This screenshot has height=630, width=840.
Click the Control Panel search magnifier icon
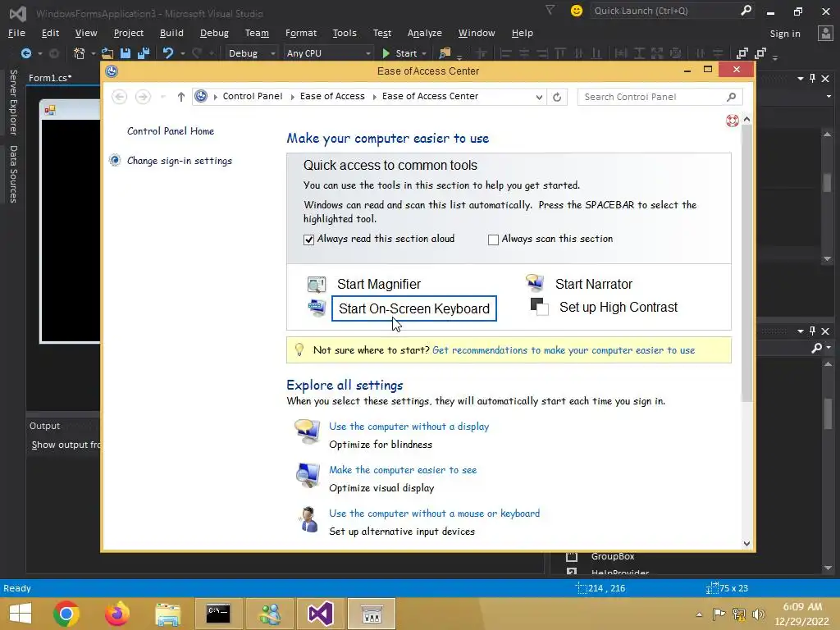tap(731, 97)
